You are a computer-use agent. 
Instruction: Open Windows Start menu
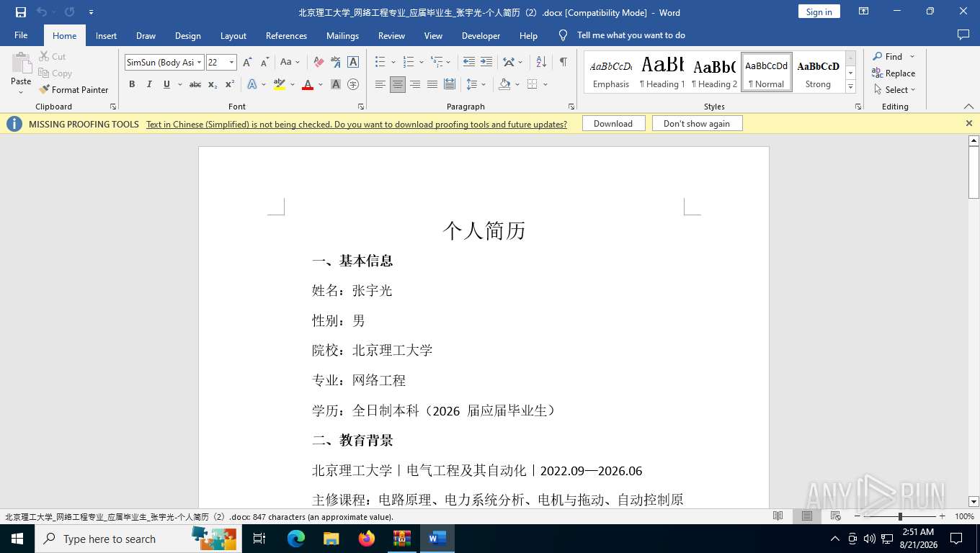[x=17, y=539]
